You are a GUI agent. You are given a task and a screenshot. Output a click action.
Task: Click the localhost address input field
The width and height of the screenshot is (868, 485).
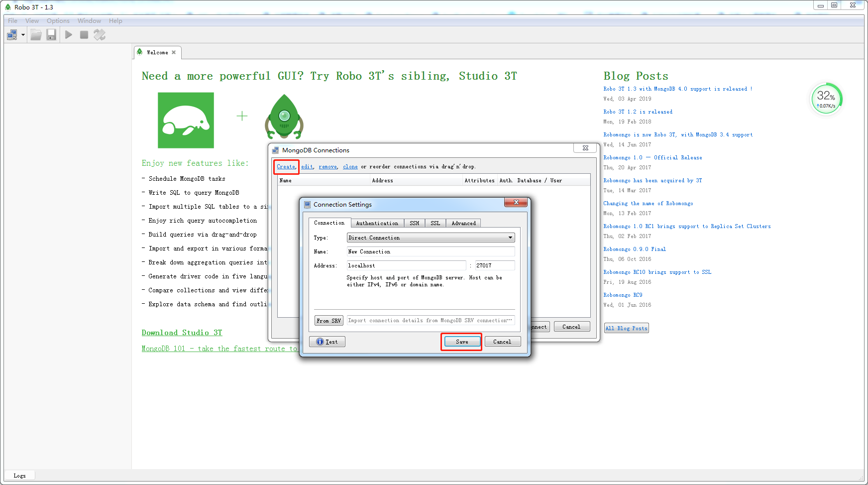click(x=406, y=265)
